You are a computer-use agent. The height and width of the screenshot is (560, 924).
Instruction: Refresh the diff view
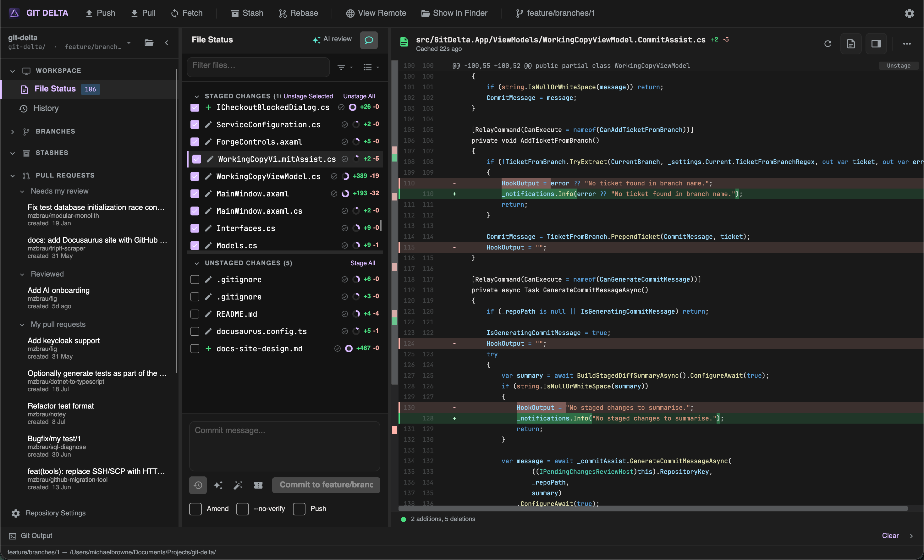(828, 43)
